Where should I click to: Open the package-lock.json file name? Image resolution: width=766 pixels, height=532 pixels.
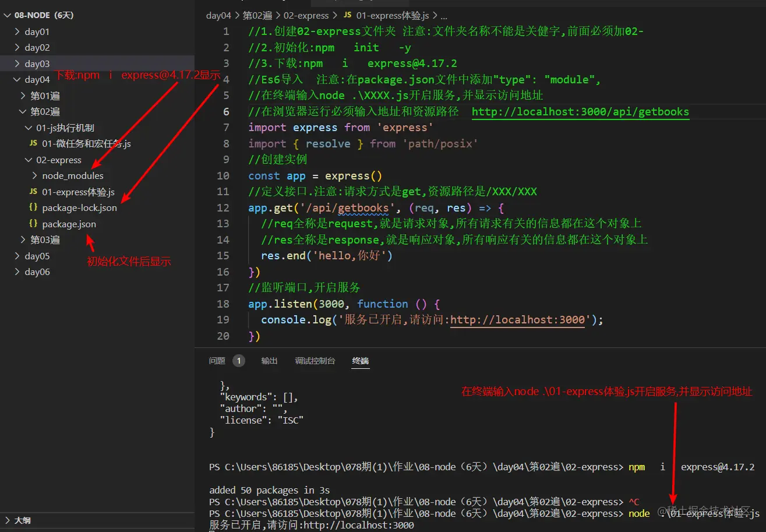coord(79,207)
